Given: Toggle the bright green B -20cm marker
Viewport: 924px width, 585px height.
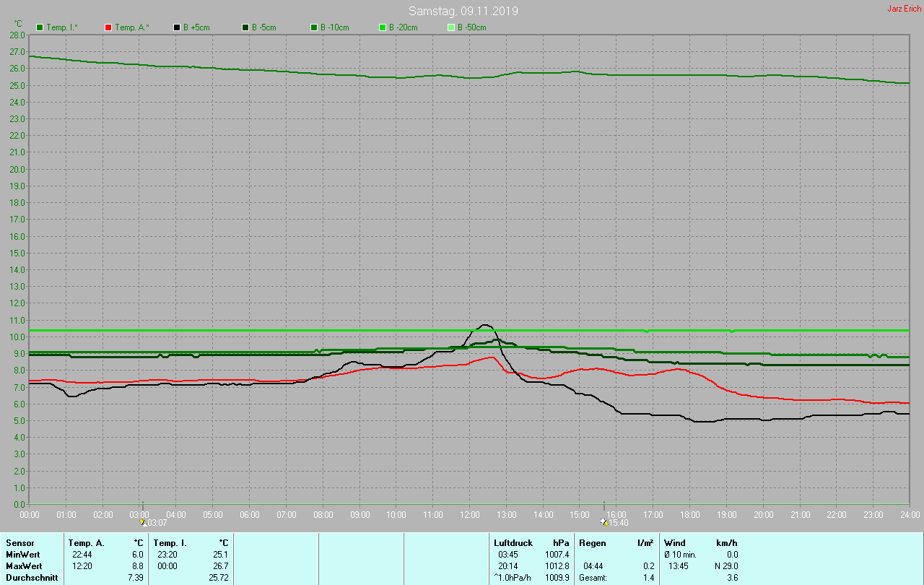Looking at the screenshot, I should [x=383, y=27].
